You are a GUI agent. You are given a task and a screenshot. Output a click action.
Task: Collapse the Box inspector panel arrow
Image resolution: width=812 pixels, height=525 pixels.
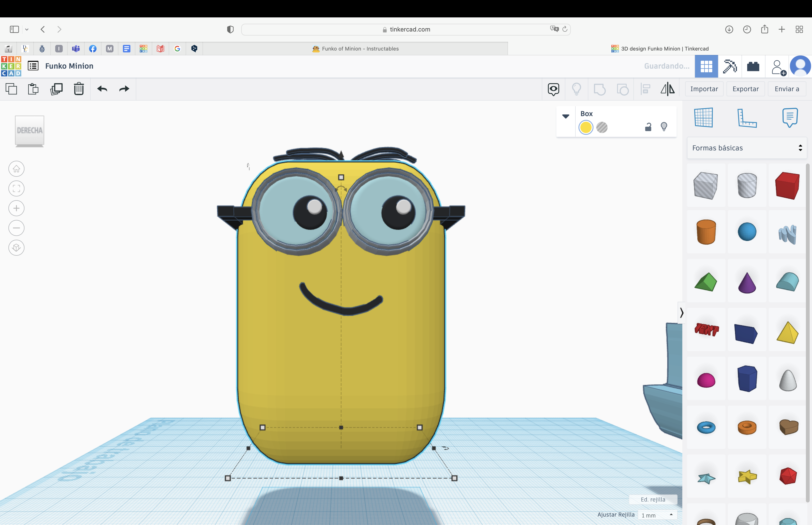566,117
